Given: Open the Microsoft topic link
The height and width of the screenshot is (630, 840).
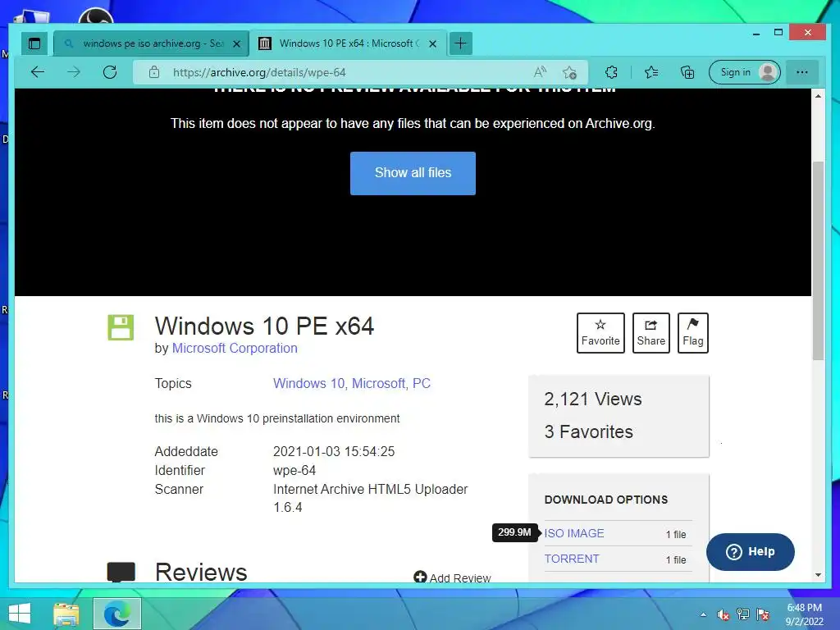Looking at the screenshot, I should 379,384.
